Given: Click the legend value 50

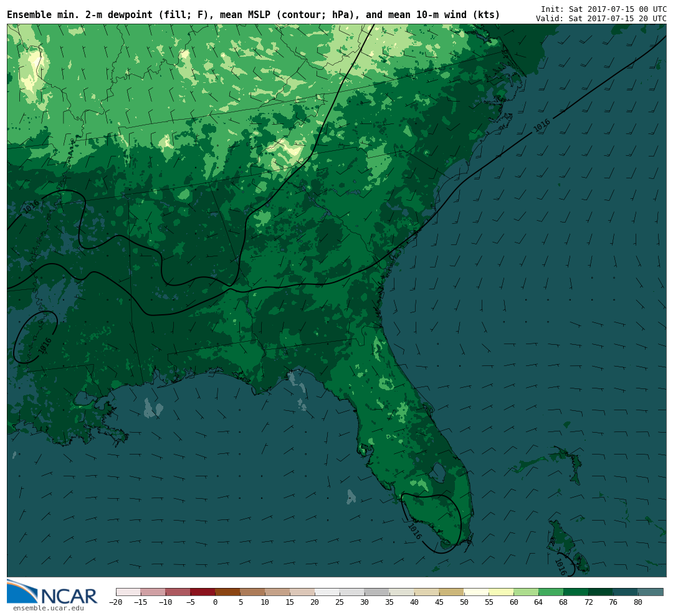Looking at the screenshot, I should click(x=464, y=602).
